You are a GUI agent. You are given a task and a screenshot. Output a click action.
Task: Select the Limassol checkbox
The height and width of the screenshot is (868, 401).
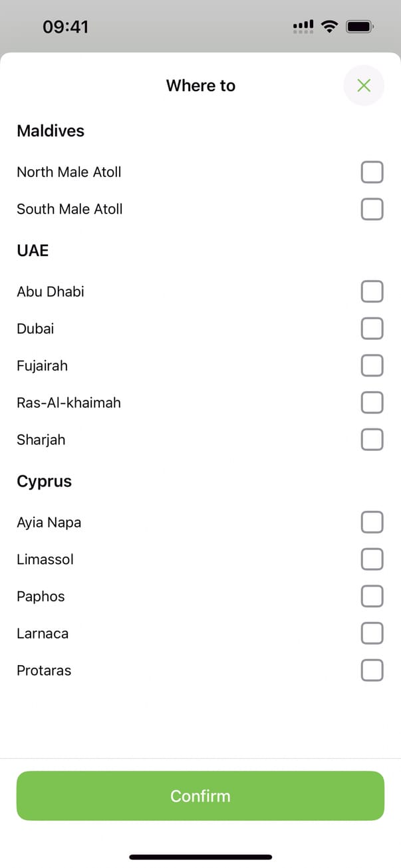[372, 559]
